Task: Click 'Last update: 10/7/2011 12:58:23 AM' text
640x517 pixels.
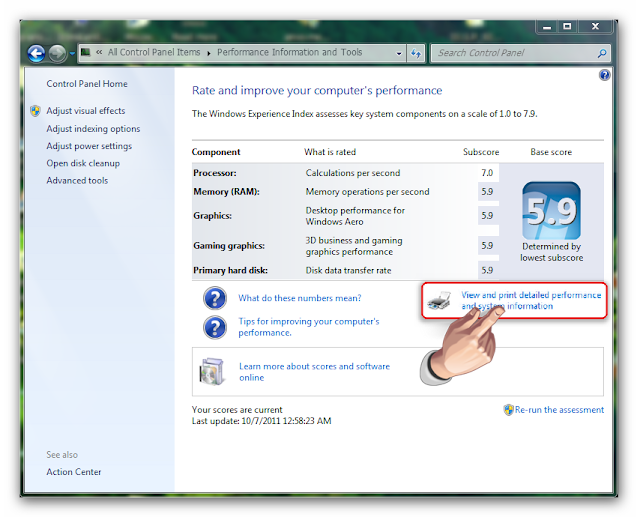Action: pos(262,421)
